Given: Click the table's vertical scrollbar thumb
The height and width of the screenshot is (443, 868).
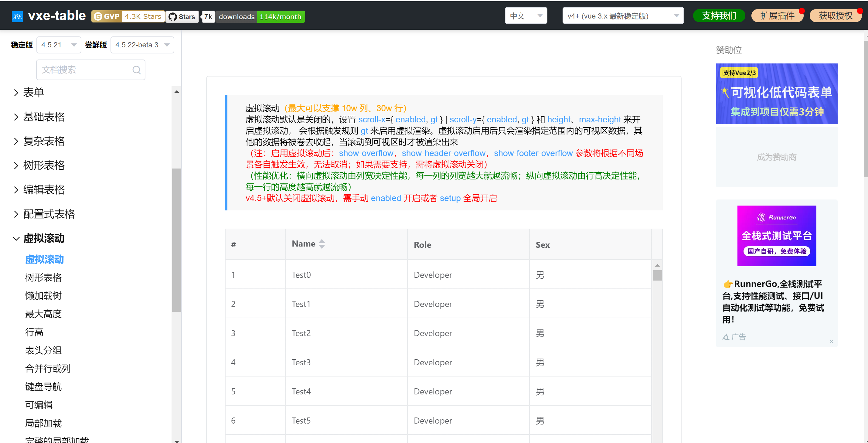Looking at the screenshot, I should tap(657, 275).
